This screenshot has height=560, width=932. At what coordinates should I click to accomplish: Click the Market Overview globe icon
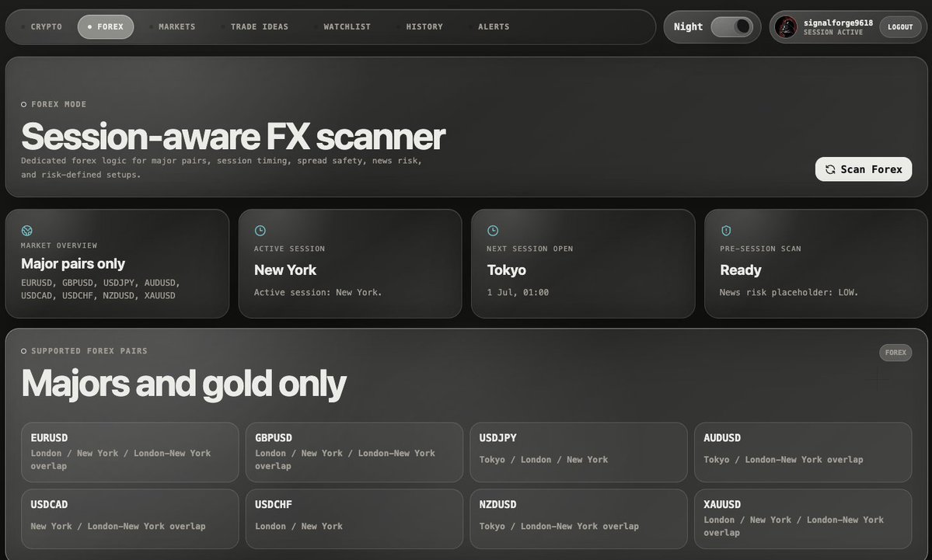pyautogui.click(x=26, y=231)
